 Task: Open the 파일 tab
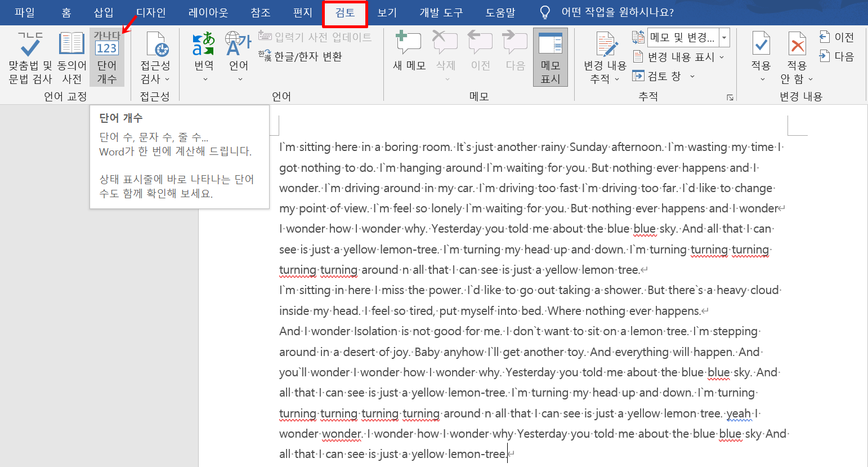25,12
